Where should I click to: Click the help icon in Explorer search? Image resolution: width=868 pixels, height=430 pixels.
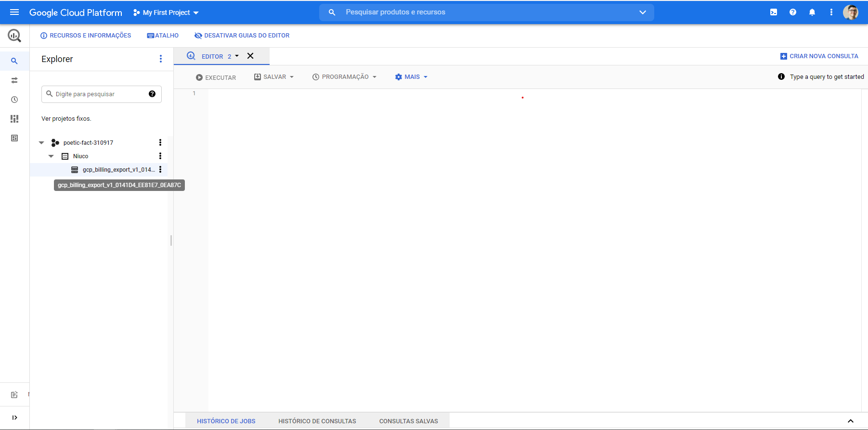point(152,94)
